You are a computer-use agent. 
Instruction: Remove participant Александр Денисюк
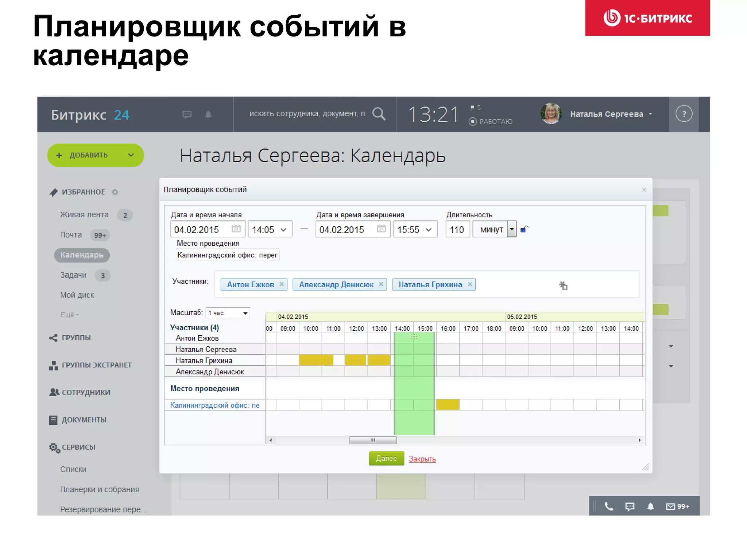click(381, 284)
